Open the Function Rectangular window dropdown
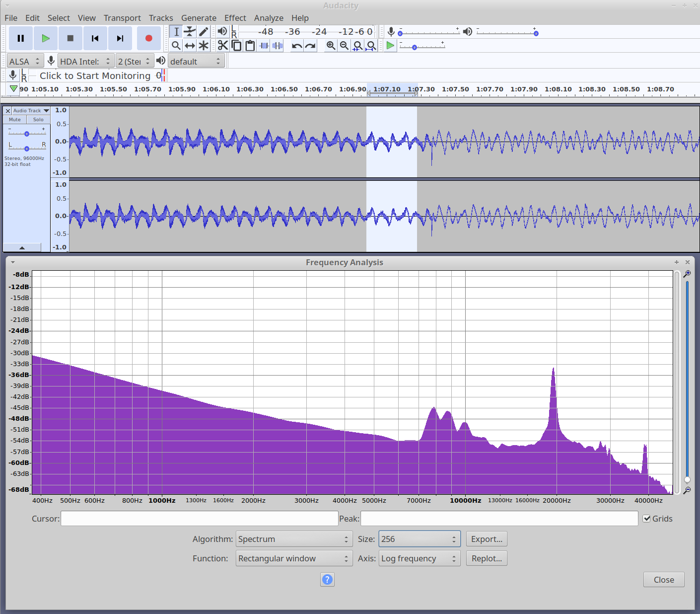 tap(294, 558)
